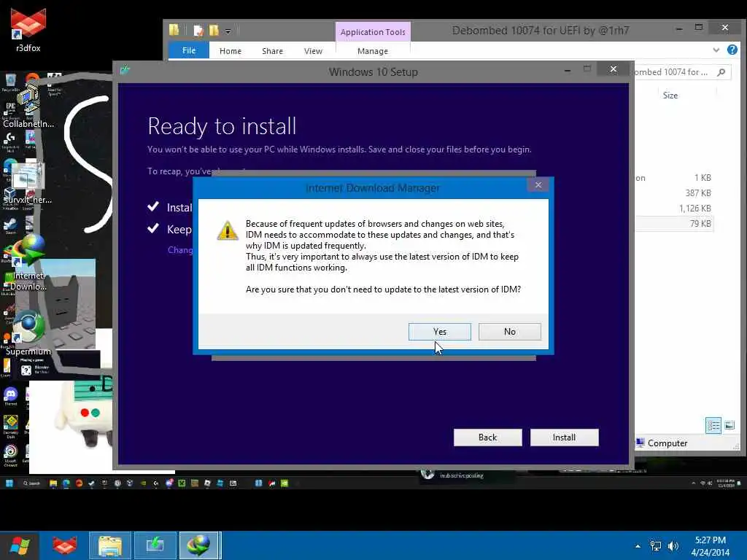This screenshot has height=560, width=747.
Task: Open the Customize Quick Access Toolbar dropdown
Action: tap(228, 31)
